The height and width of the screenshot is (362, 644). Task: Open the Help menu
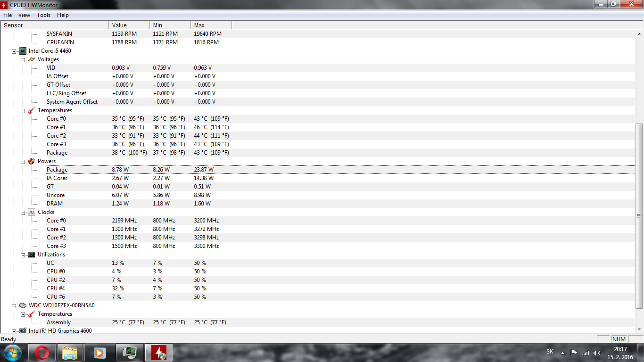pos(63,15)
